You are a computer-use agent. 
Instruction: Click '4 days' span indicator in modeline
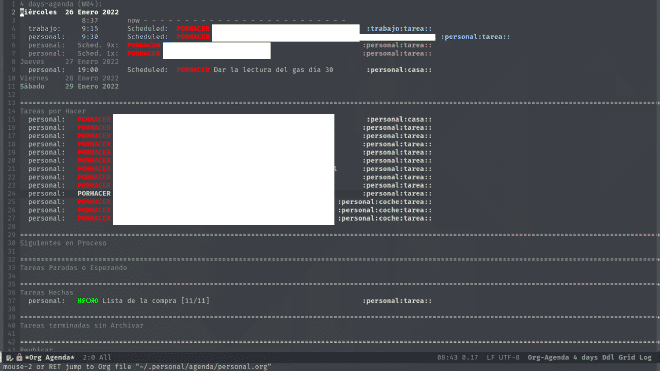coord(585,358)
